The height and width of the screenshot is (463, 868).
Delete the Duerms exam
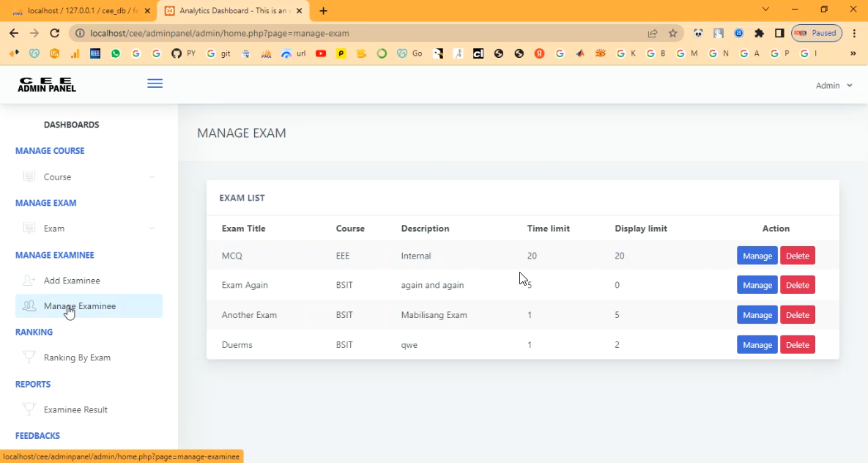797,344
